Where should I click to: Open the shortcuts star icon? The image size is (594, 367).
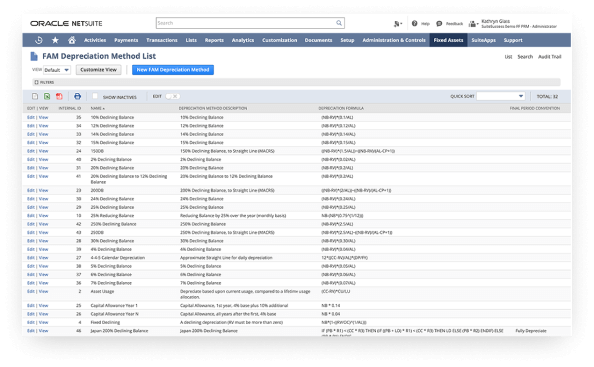[x=55, y=40]
